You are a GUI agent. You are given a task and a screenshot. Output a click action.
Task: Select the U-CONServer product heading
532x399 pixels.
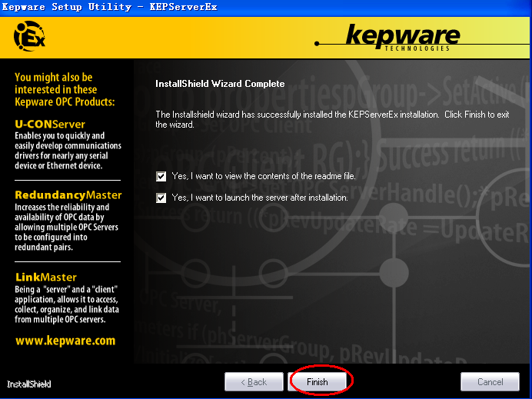(50, 124)
